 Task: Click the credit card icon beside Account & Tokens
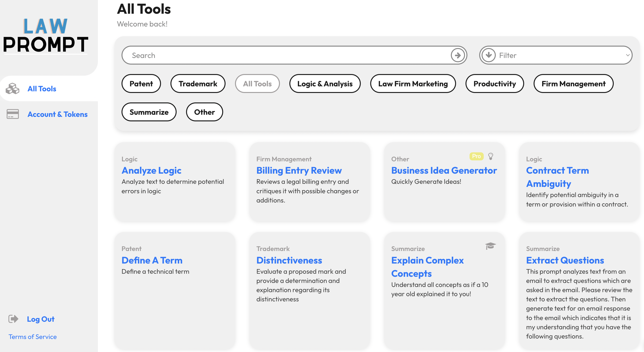pos(13,114)
